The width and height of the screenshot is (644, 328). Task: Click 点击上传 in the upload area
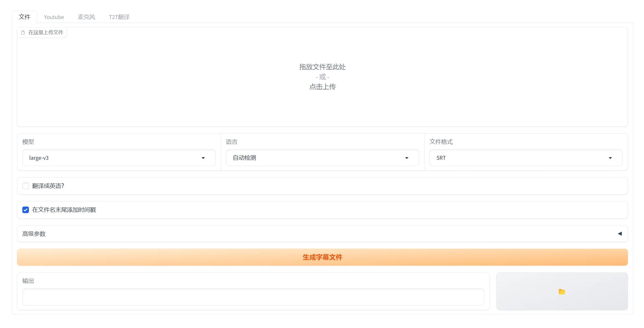tap(322, 87)
